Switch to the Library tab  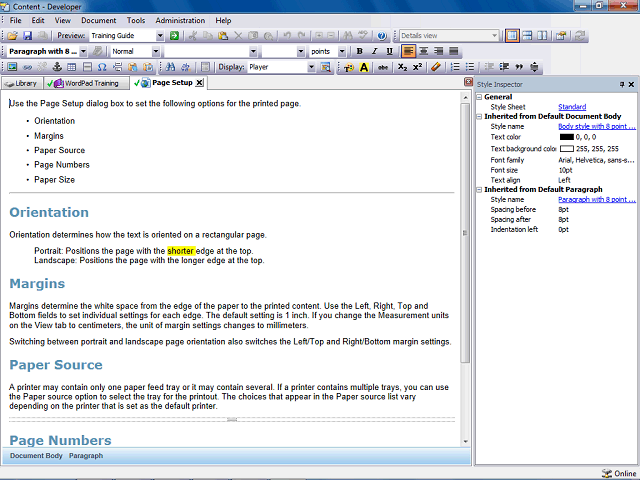(21, 84)
